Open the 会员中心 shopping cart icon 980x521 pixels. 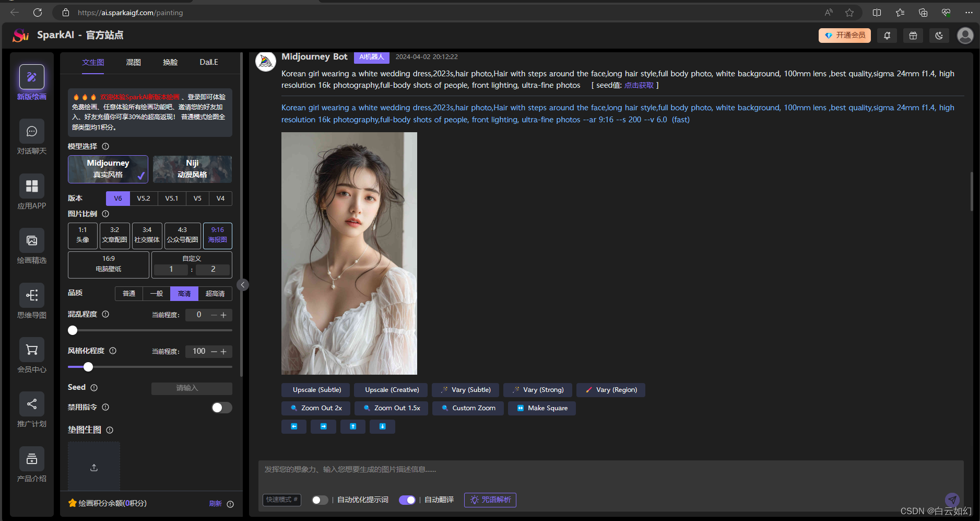[x=32, y=350]
